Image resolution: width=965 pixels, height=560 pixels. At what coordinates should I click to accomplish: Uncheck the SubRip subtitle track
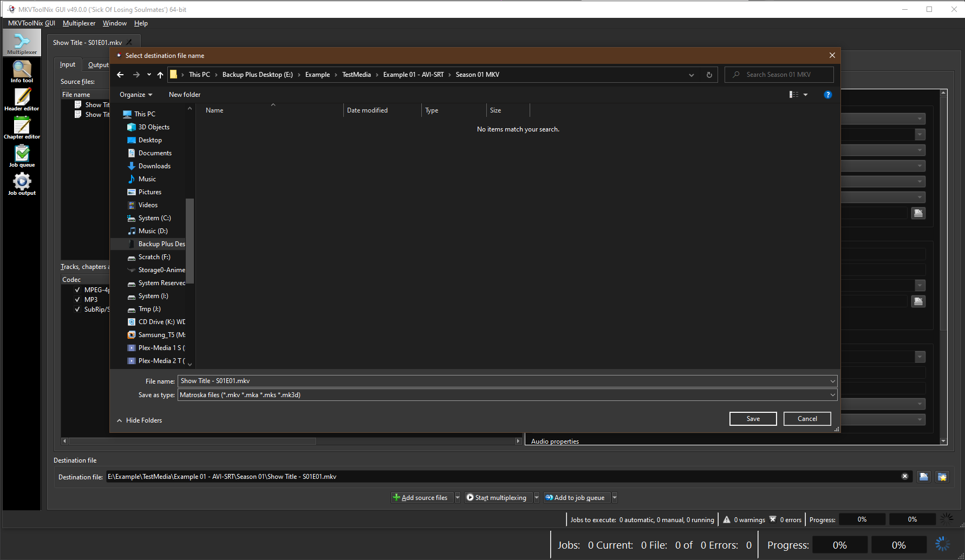77,309
